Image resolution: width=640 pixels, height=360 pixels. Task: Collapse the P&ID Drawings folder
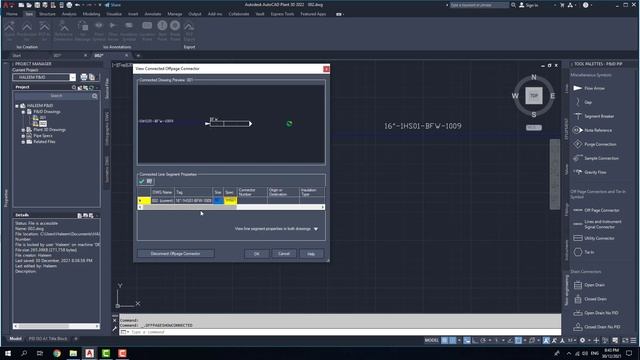tap(23, 112)
